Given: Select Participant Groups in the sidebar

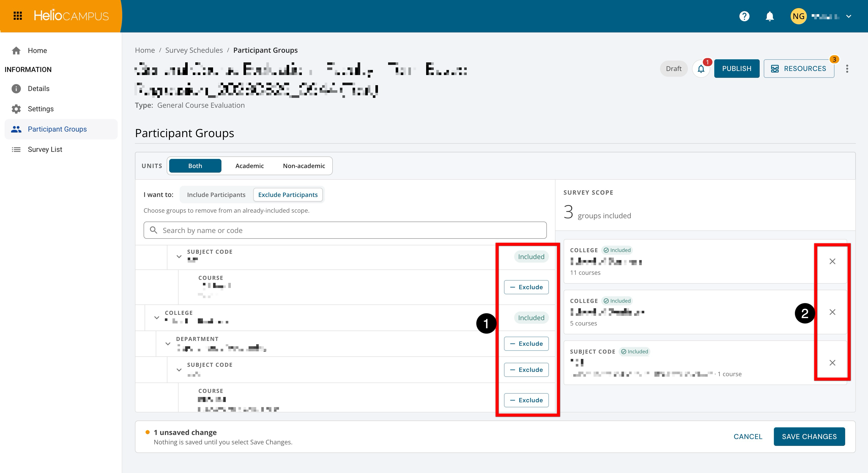Looking at the screenshot, I should pos(61,129).
